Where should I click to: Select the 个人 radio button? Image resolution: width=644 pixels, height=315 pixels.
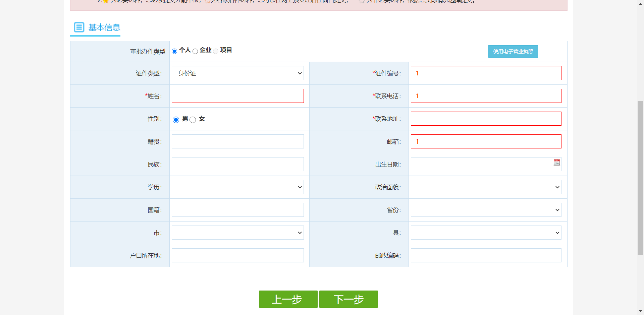(x=174, y=51)
